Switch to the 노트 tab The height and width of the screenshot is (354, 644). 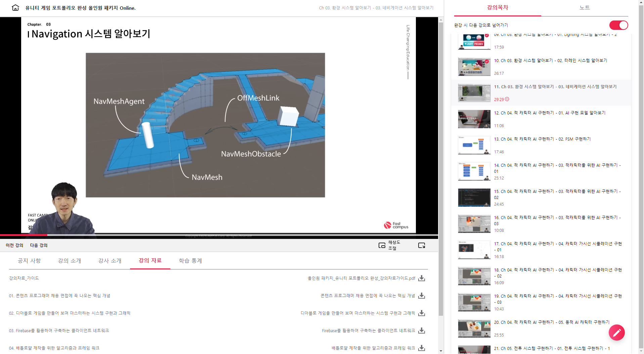(x=585, y=8)
